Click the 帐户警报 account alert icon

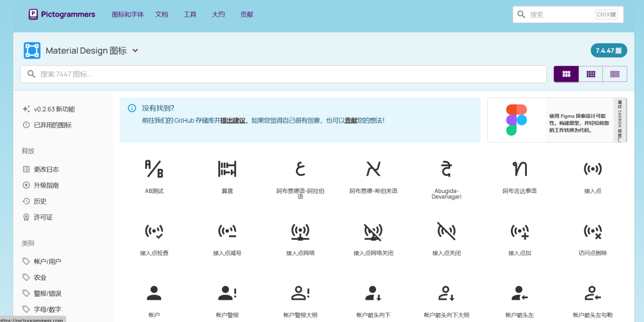click(227, 293)
